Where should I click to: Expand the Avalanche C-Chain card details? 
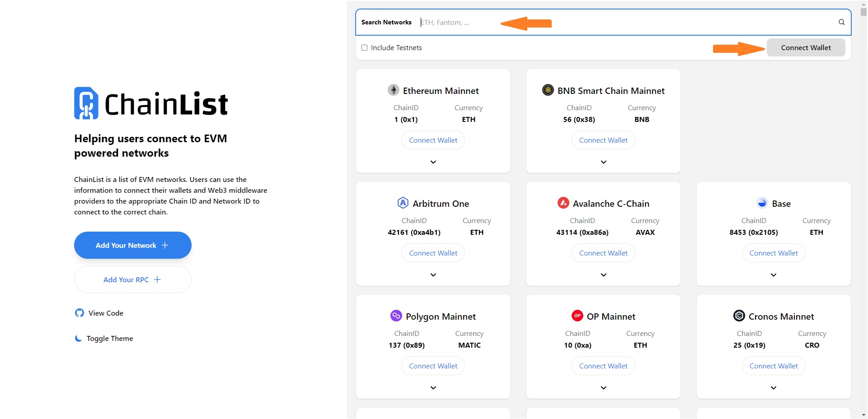click(604, 275)
